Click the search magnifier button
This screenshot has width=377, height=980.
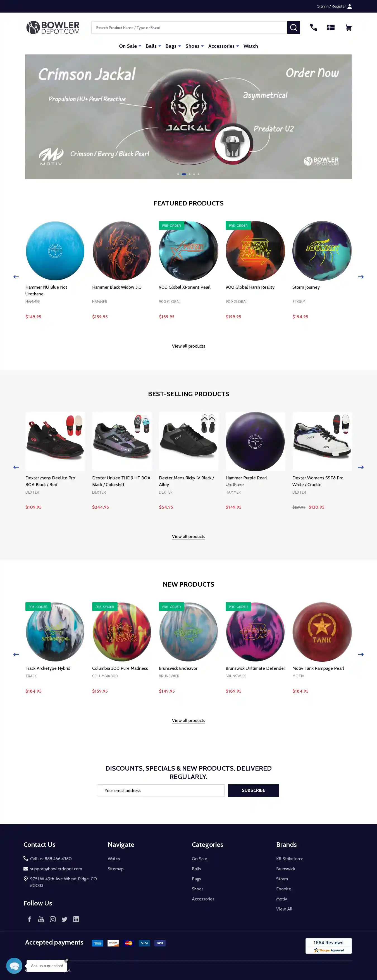click(x=293, y=27)
